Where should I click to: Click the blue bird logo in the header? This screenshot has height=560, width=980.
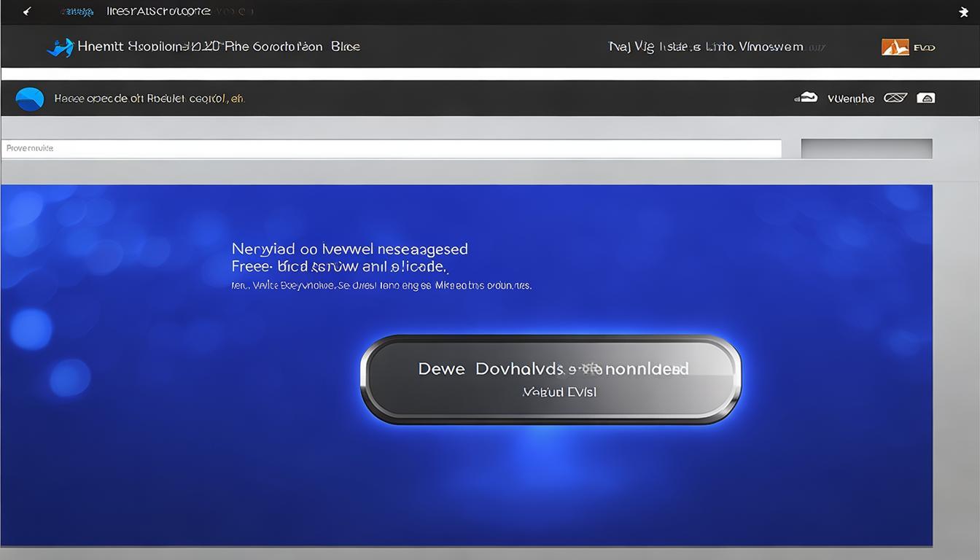(60, 47)
